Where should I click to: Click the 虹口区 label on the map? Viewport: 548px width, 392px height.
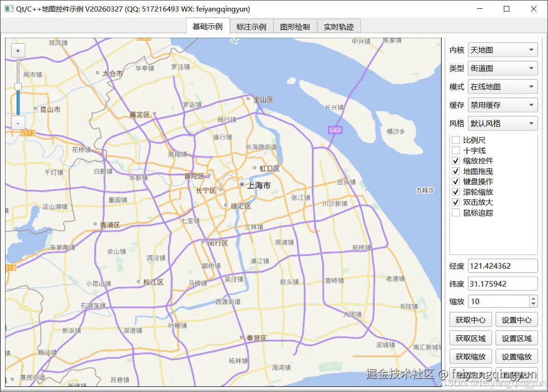coord(269,168)
